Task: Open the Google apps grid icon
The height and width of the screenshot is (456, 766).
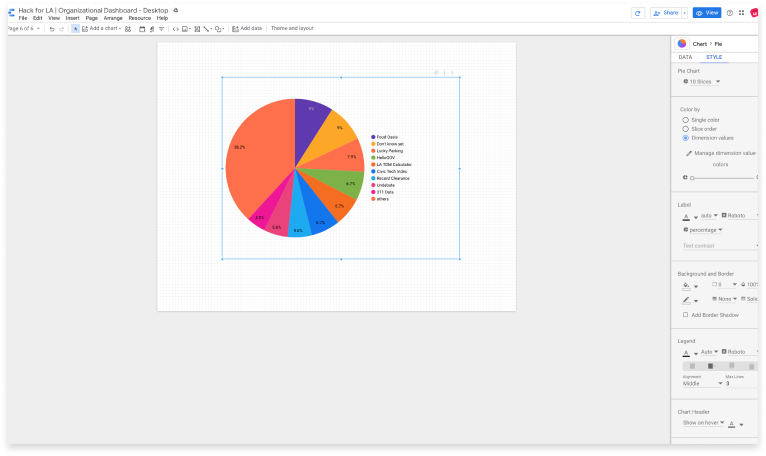Action: (741, 13)
